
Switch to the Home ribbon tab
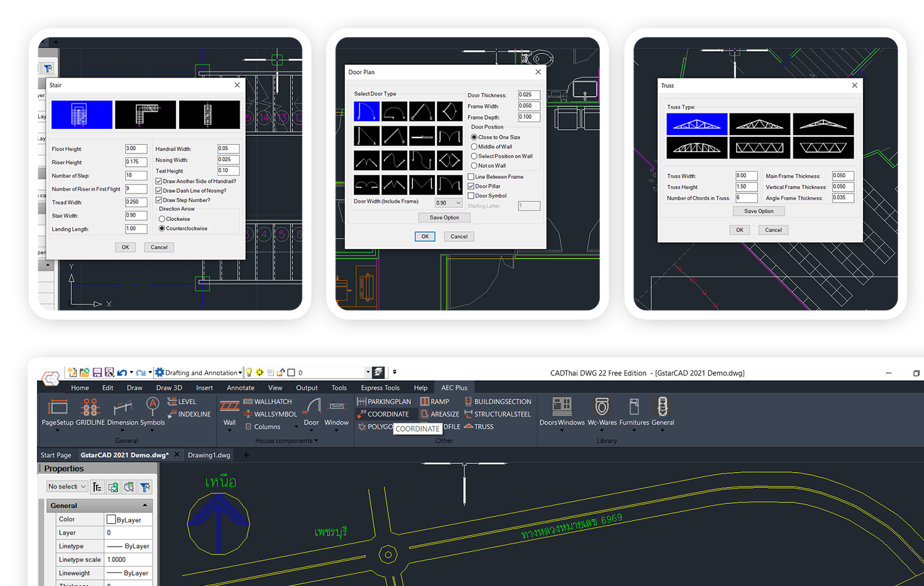[x=80, y=388]
